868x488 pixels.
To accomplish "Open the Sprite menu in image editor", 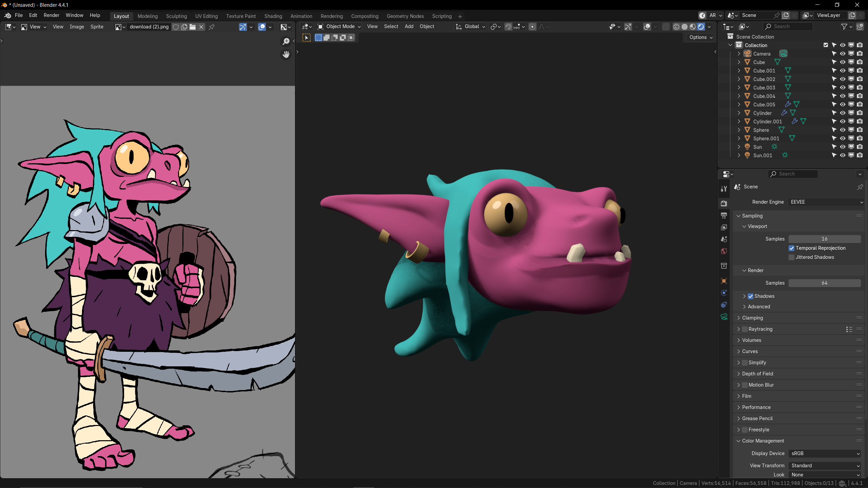I will (x=97, y=27).
